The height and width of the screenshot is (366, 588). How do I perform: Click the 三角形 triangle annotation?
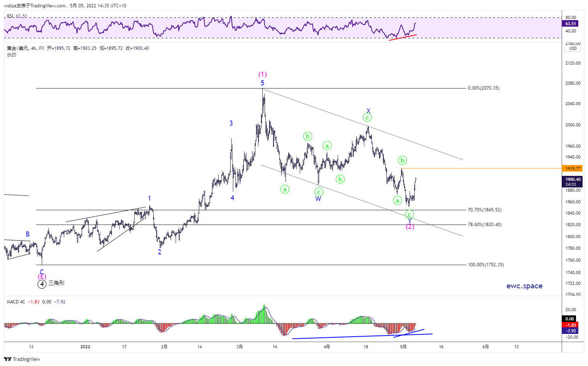click(x=56, y=283)
